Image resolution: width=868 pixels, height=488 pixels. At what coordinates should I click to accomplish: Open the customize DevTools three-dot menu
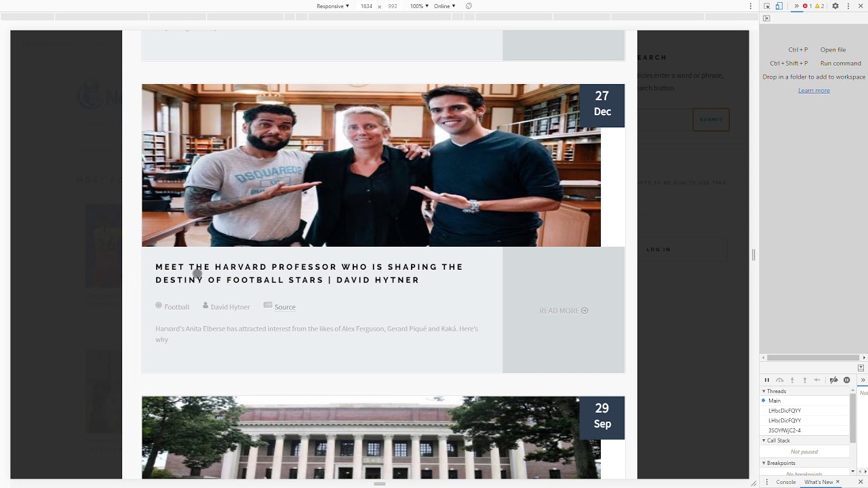point(848,6)
